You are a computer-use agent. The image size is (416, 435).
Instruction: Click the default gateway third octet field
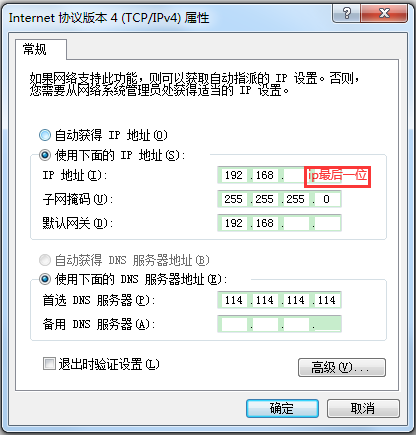click(296, 223)
